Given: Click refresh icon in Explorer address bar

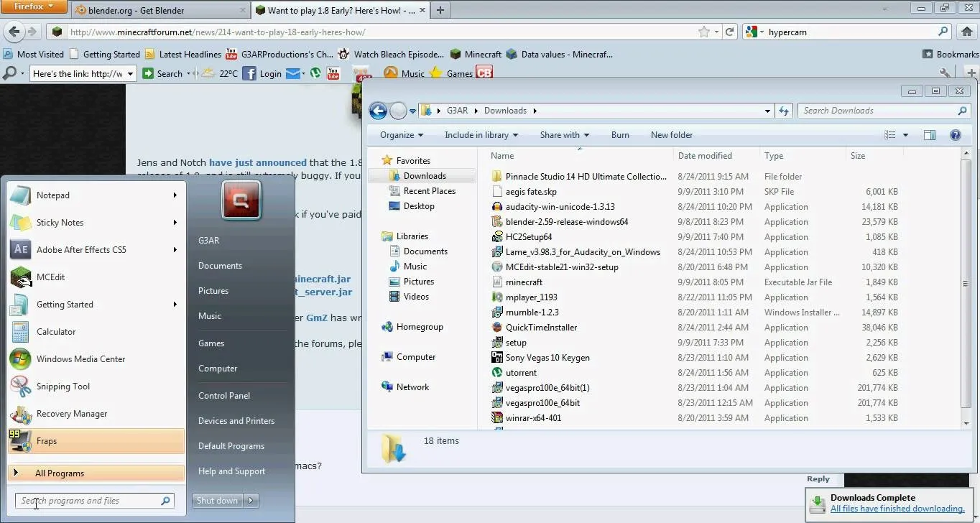Looking at the screenshot, I should click(x=784, y=111).
